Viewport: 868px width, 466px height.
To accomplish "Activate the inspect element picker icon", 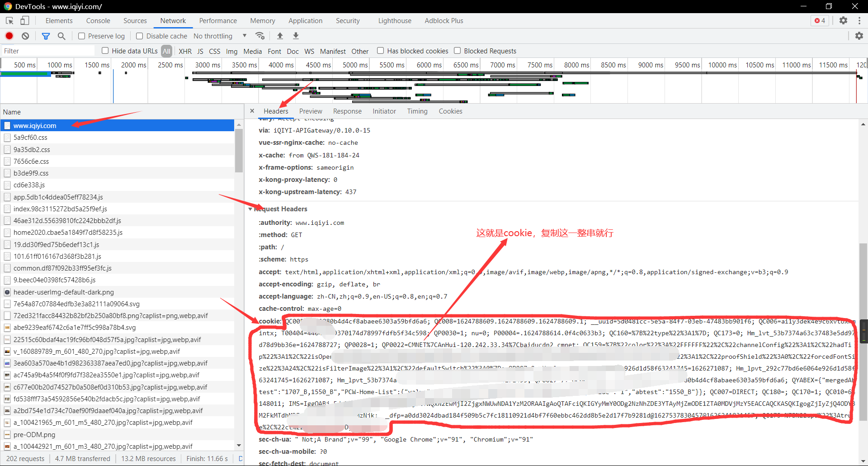I will (x=9, y=20).
